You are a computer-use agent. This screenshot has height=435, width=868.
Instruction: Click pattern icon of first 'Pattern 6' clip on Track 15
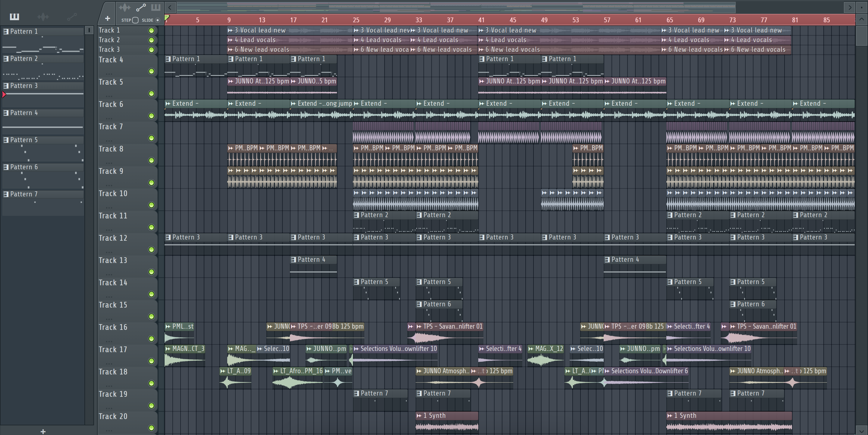point(419,304)
